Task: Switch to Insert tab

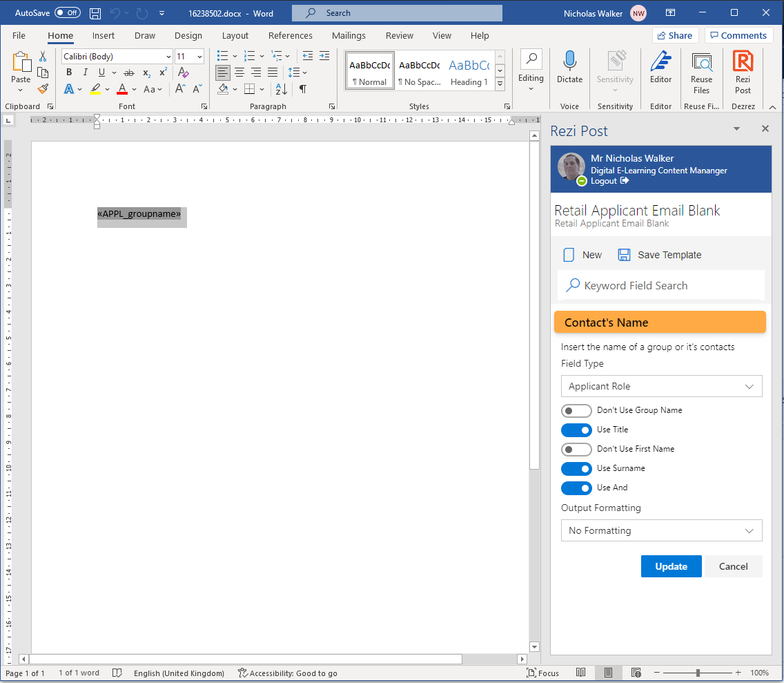Action: [103, 35]
